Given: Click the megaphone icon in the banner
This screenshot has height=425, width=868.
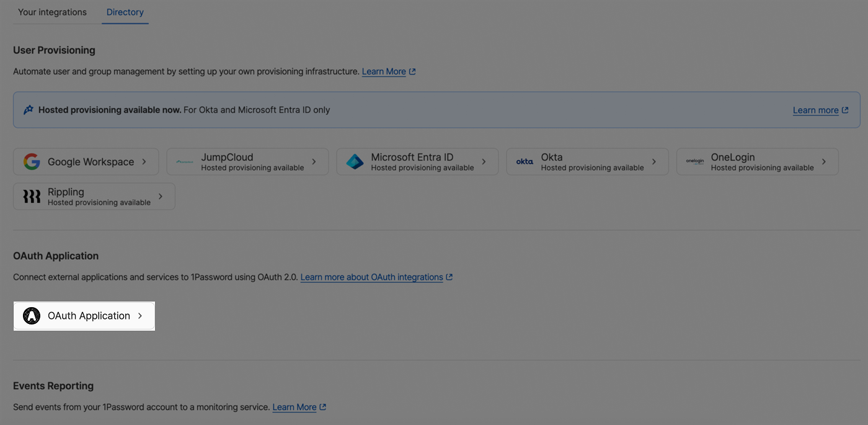Looking at the screenshot, I should point(27,109).
